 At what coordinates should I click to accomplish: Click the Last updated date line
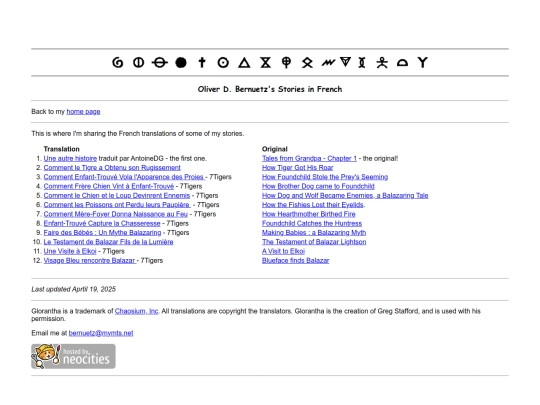(x=74, y=289)
